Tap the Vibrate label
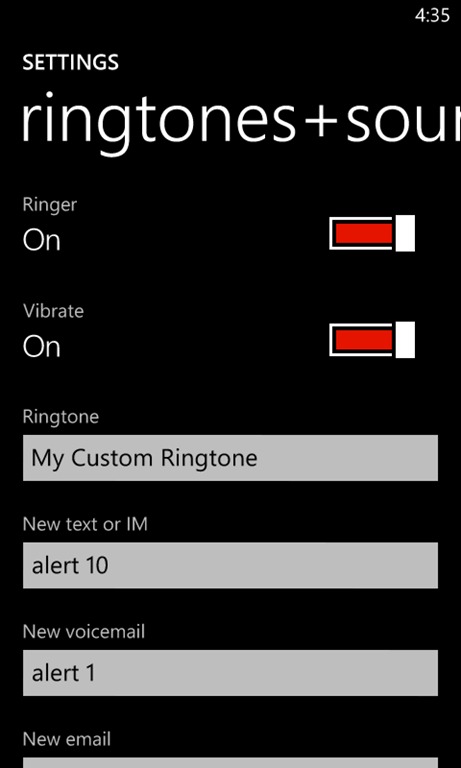Viewport: 461px width, 768px height. coord(53,311)
